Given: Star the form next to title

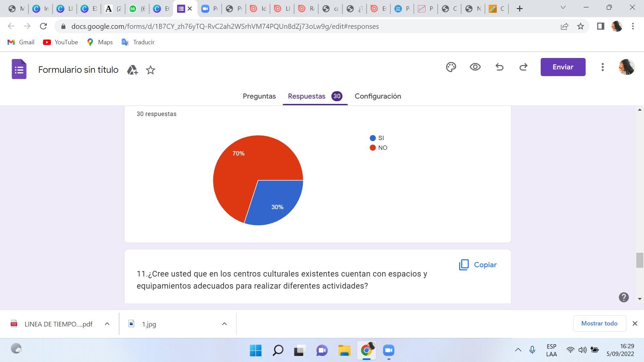Looking at the screenshot, I should 151,70.
